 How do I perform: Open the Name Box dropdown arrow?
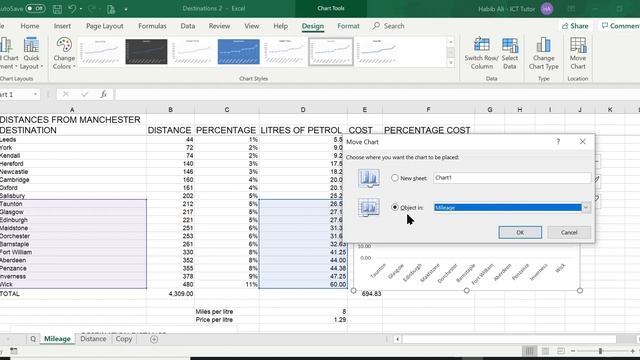click(x=36, y=94)
